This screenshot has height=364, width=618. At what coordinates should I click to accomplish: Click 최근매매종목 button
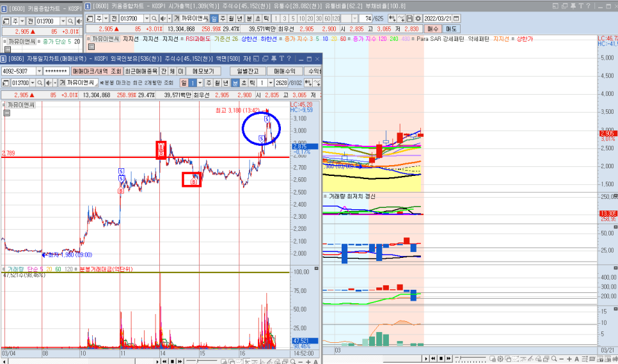141,71
